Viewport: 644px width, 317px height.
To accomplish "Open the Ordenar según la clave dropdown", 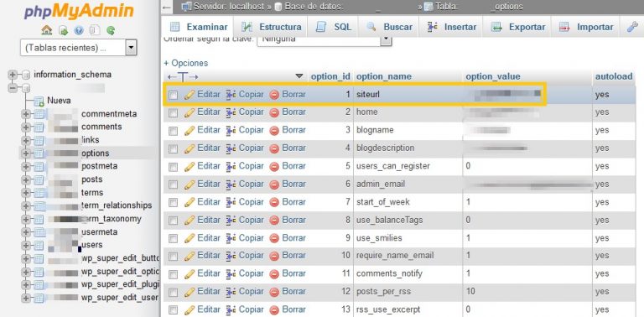I will tap(324, 39).
